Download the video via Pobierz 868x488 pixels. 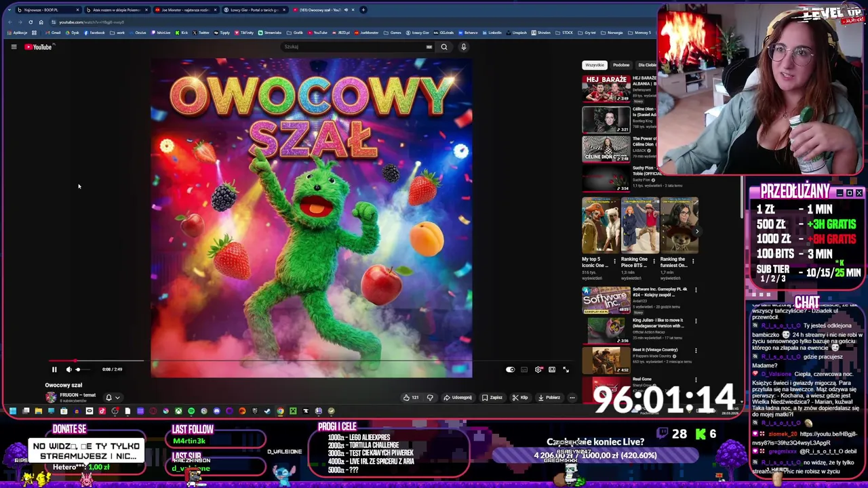(x=549, y=397)
